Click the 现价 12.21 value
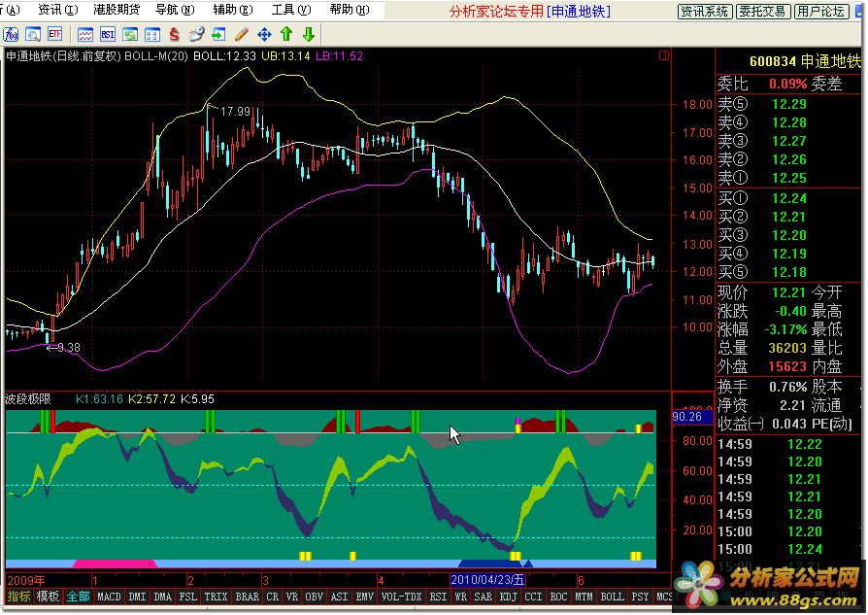 788,292
